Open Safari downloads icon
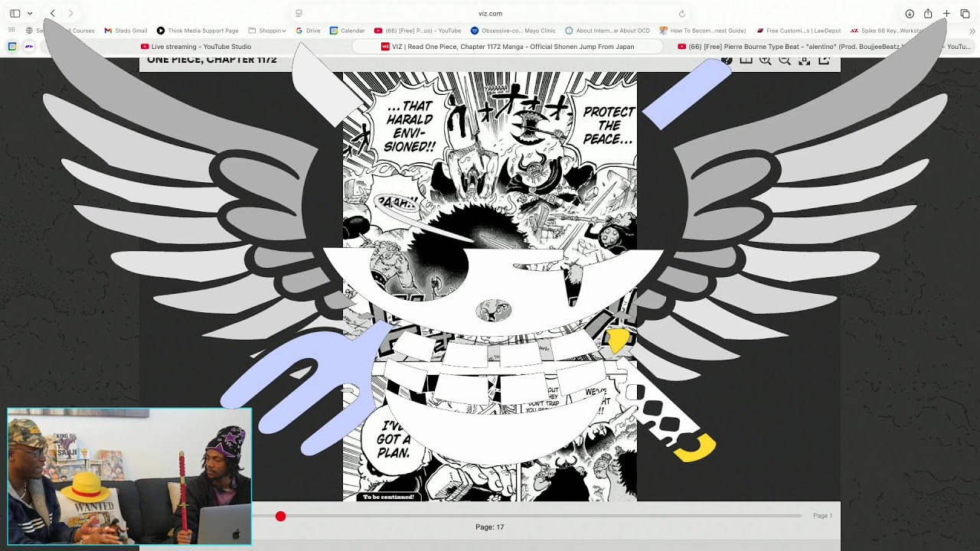The image size is (980, 551). pos(910,13)
